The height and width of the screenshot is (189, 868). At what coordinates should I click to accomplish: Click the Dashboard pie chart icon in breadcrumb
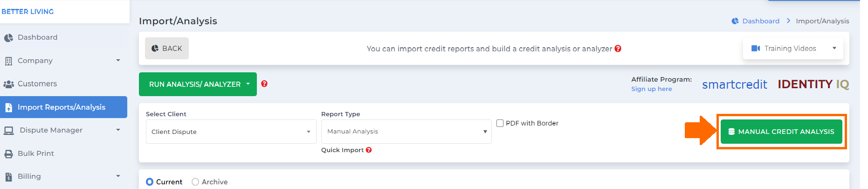pos(735,21)
